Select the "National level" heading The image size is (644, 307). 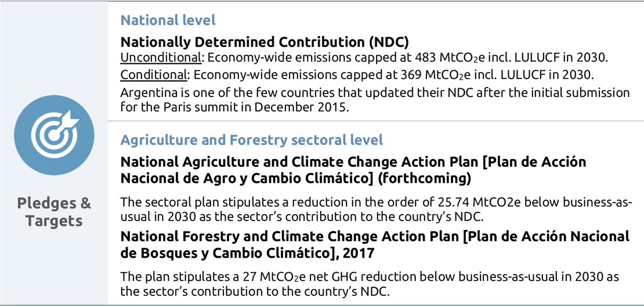point(168,20)
